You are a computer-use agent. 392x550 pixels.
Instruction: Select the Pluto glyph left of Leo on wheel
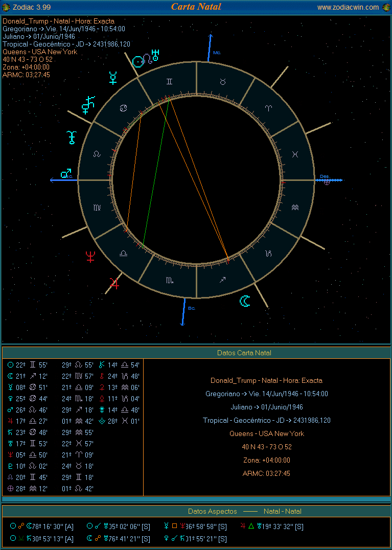(72, 137)
